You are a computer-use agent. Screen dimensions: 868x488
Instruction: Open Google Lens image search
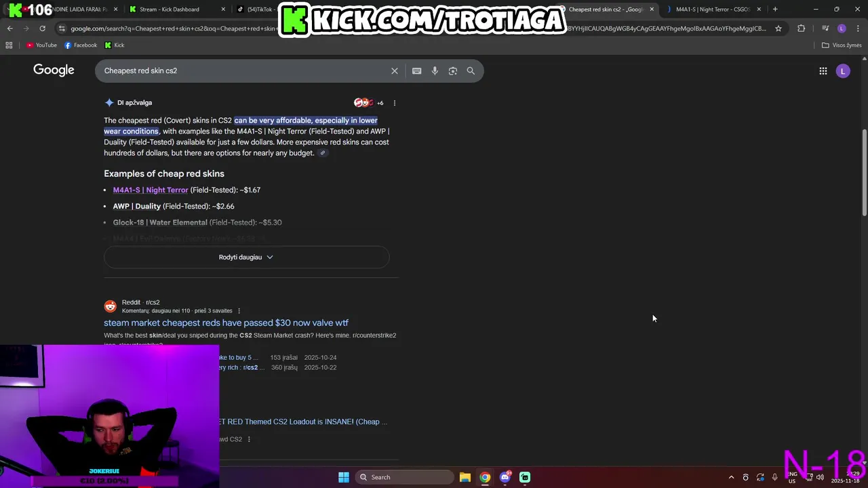point(452,70)
